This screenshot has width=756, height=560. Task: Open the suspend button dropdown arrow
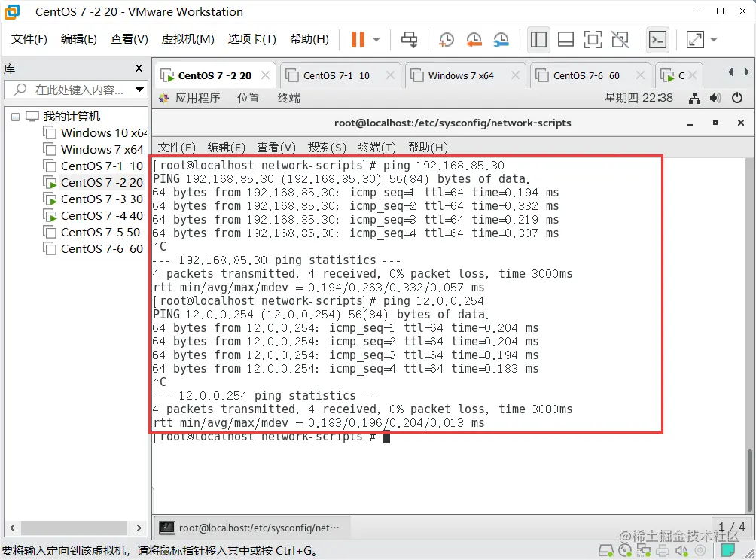pyautogui.click(x=376, y=41)
